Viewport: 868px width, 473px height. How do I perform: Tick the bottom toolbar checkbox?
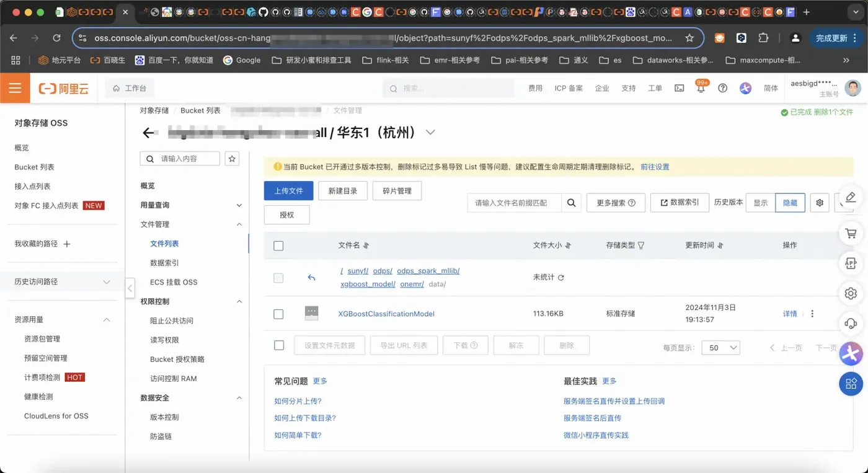pyautogui.click(x=279, y=345)
